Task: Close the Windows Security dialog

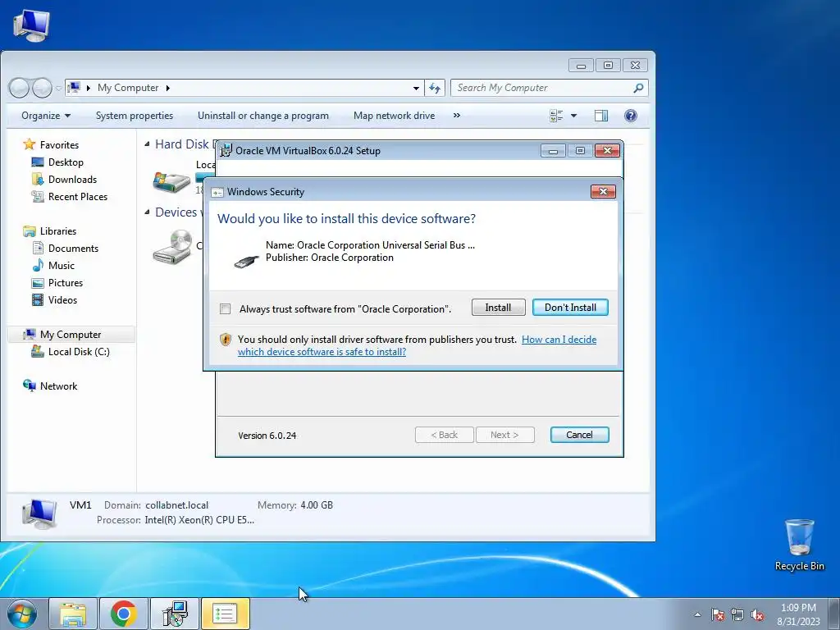Action: (x=603, y=192)
